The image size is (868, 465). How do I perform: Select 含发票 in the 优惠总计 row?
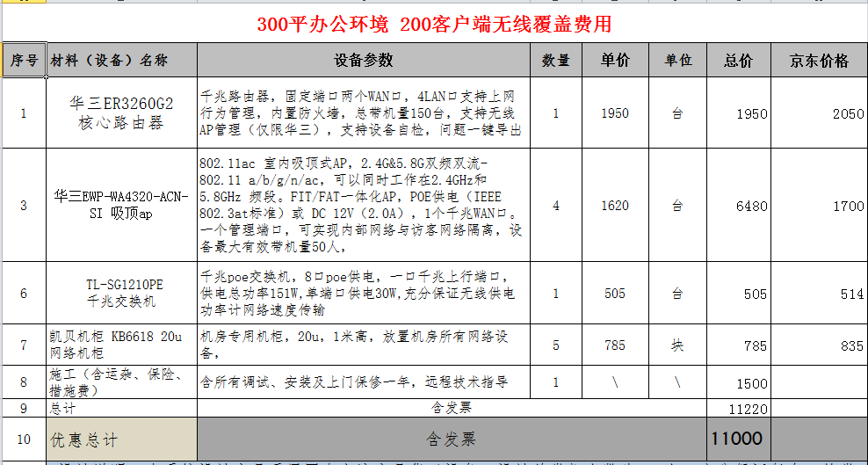click(452, 440)
